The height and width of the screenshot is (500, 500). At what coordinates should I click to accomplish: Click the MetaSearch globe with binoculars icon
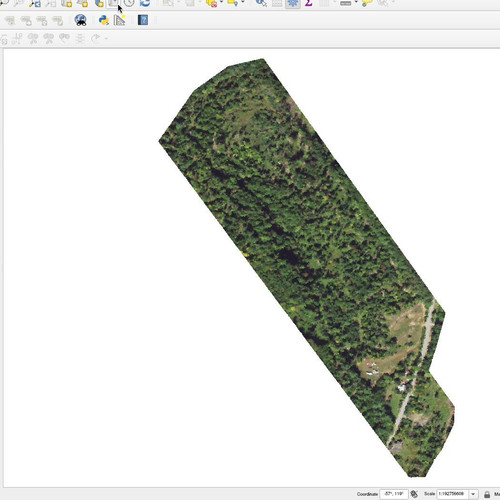pos(81,20)
